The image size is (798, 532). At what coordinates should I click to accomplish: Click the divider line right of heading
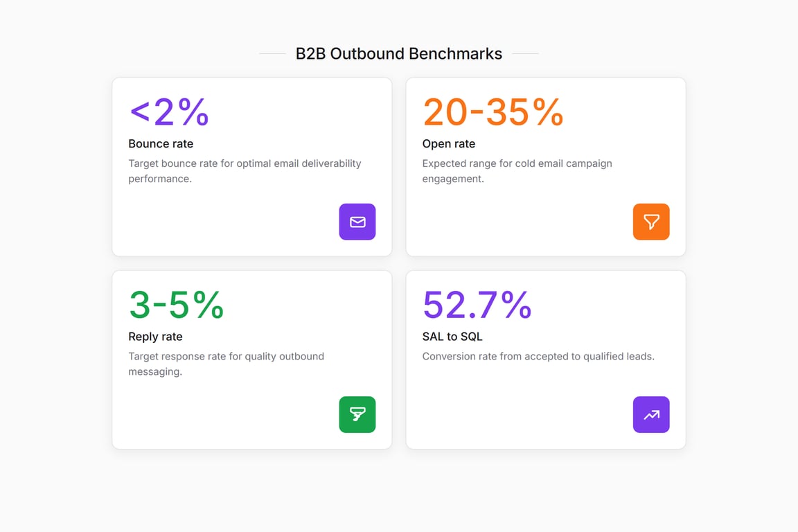(x=525, y=53)
